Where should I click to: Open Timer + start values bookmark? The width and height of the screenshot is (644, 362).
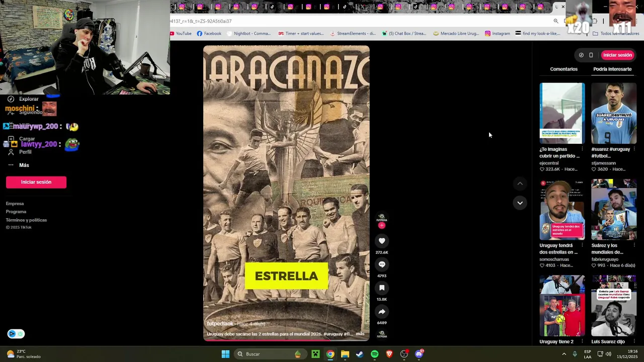[x=301, y=34]
